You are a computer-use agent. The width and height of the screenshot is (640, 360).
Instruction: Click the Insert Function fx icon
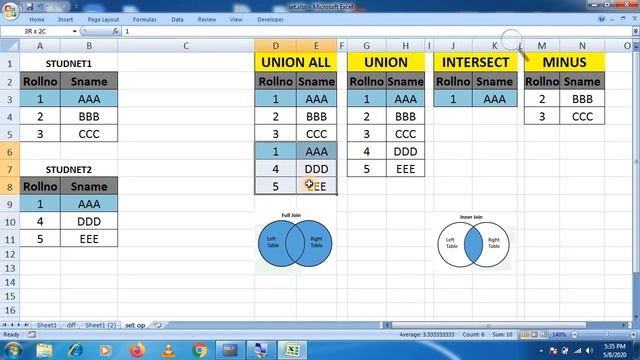pos(116,31)
